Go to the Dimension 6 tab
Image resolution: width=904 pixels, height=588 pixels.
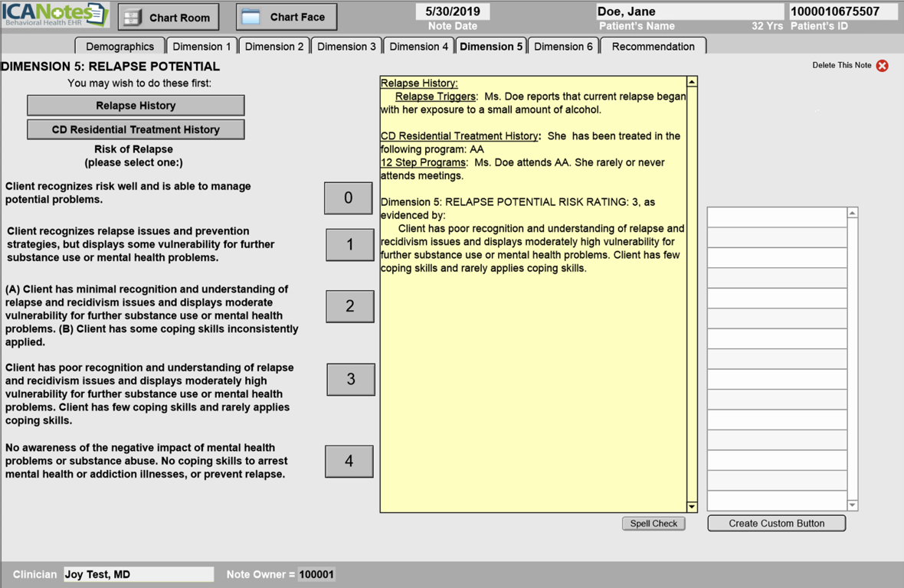(x=563, y=47)
